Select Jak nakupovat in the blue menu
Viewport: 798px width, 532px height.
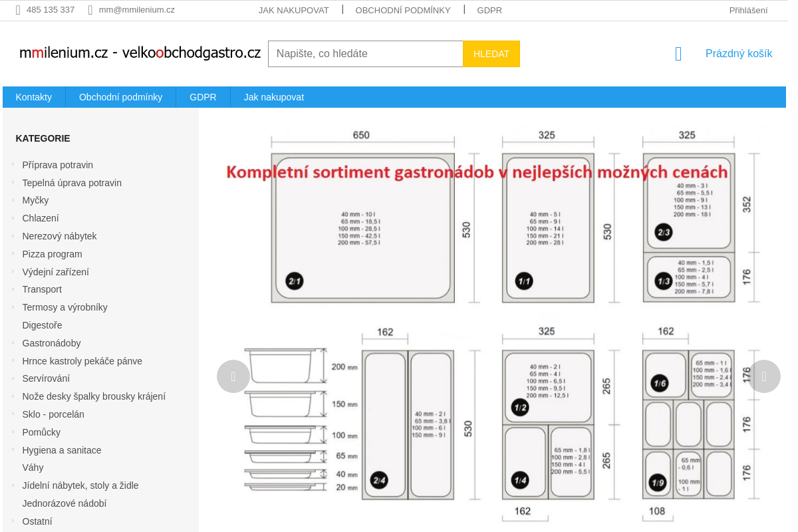tap(274, 97)
